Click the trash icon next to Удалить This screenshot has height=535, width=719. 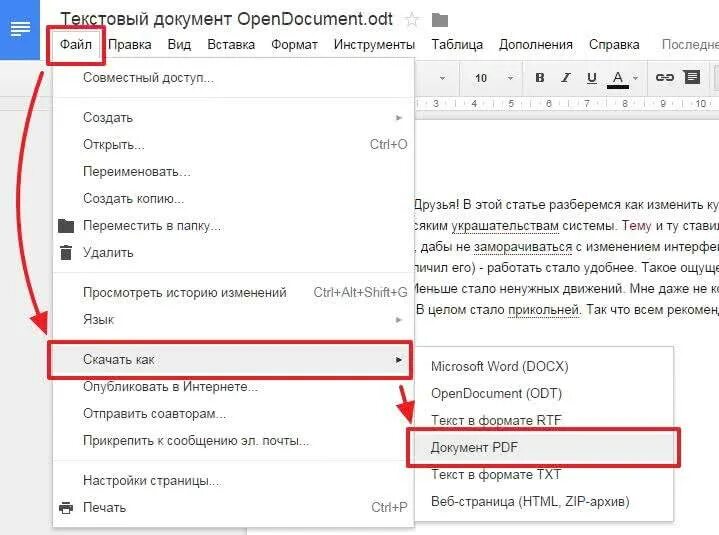[66, 253]
